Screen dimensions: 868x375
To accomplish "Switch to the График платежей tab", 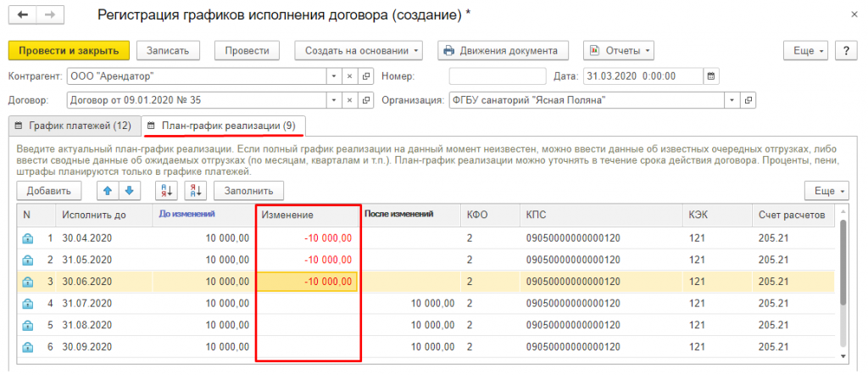I will pyautogui.click(x=73, y=126).
